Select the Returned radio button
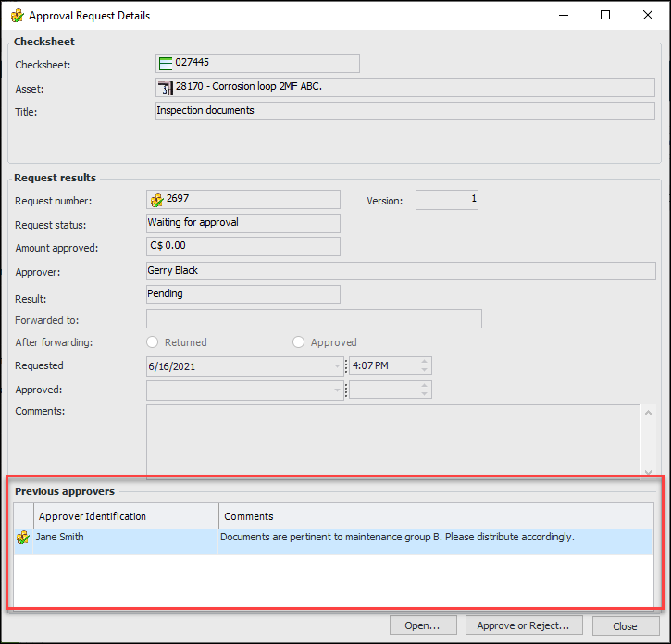This screenshot has height=644, width=671. click(153, 342)
